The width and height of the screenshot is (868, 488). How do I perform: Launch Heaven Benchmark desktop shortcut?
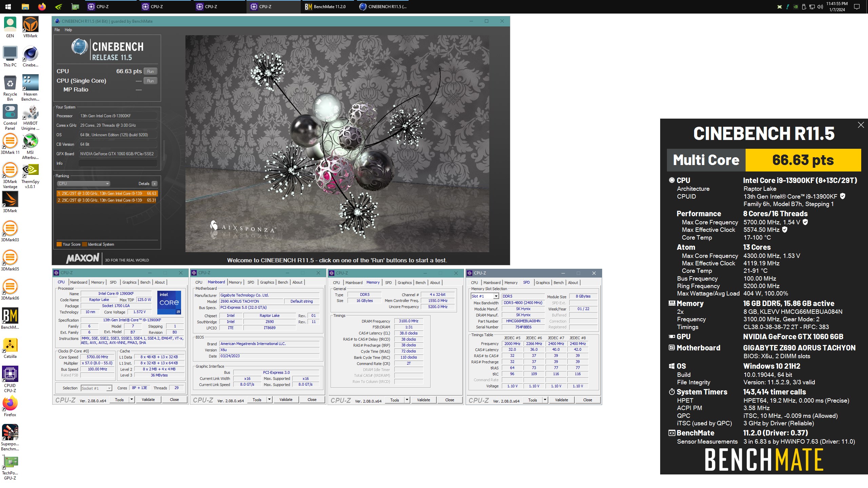click(30, 88)
